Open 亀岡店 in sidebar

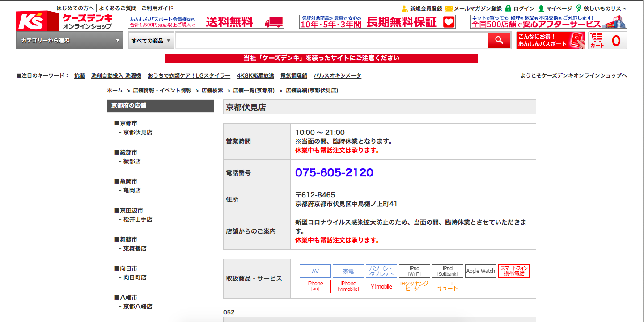pyautogui.click(x=132, y=190)
